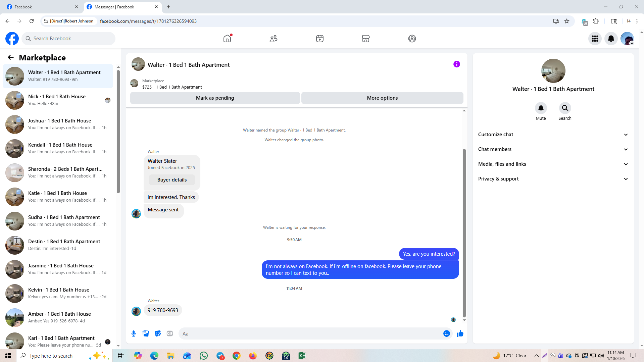Open Buyer details for Walter Slater
Viewport: 644px width, 362px height.
point(172,180)
